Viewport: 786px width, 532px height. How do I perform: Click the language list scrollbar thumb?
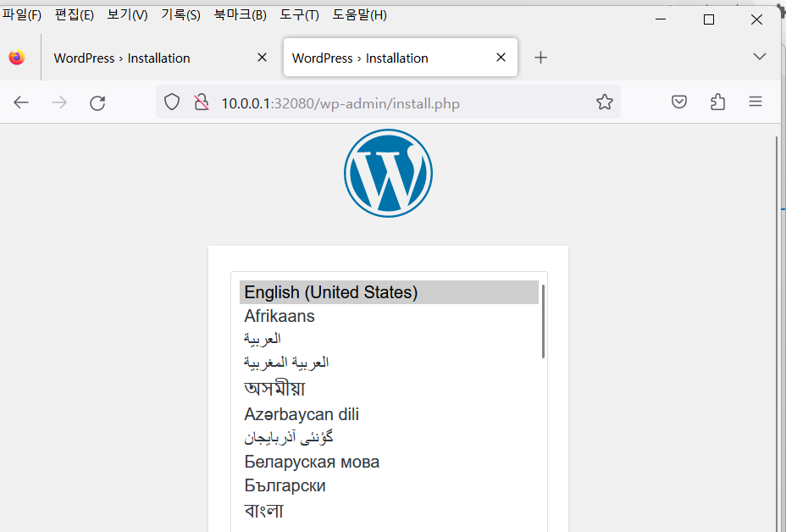(x=544, y=321)
